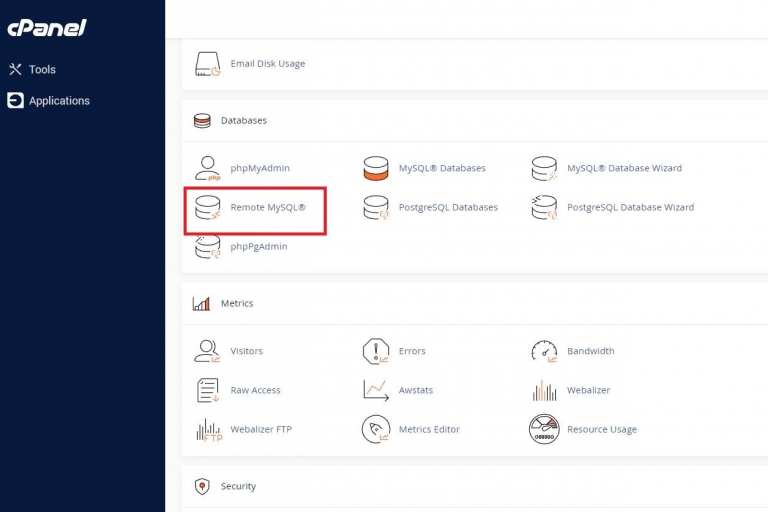Click the Tools wrench icon in sidebar
This screenshot has height=512, width=768.
[x=15, y=70]
